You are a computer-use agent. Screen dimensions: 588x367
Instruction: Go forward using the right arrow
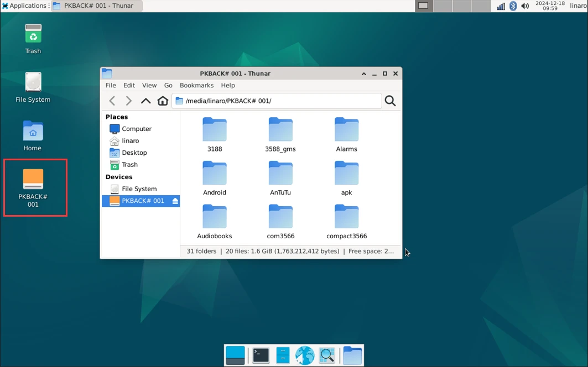[129, 101]
